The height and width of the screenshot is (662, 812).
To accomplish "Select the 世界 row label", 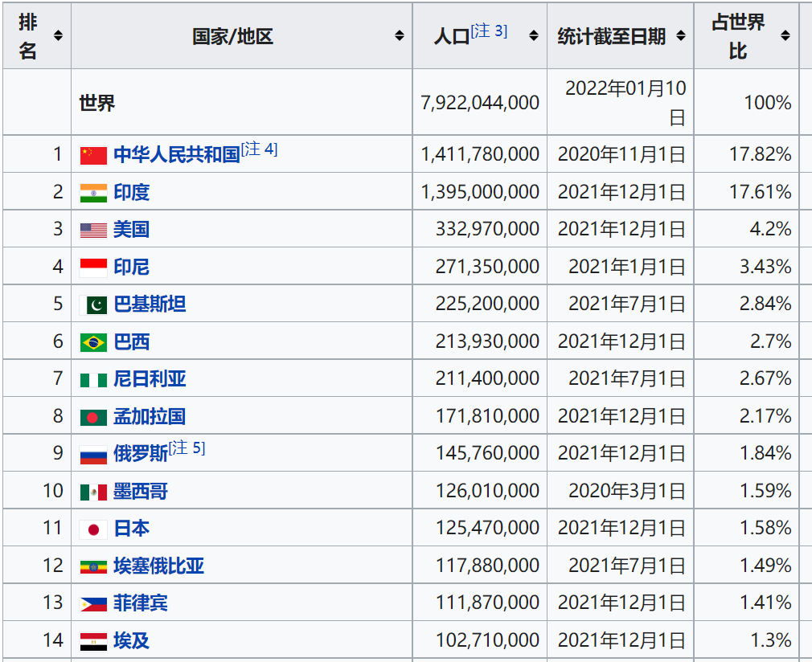I will point(96,103).
